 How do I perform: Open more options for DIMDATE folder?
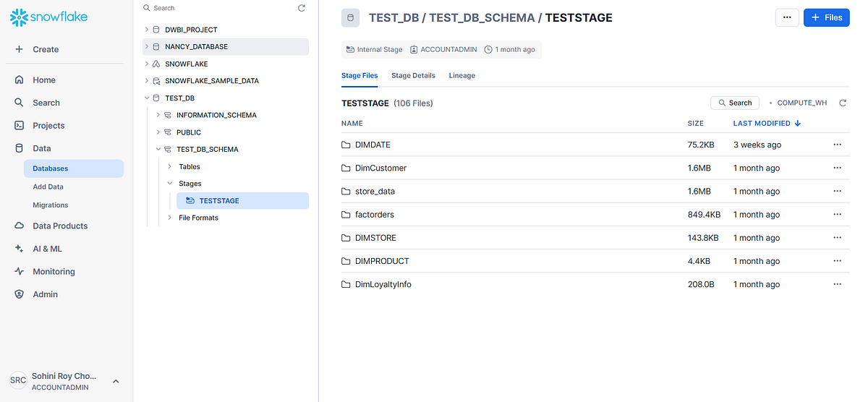click(x=837, y=145)
